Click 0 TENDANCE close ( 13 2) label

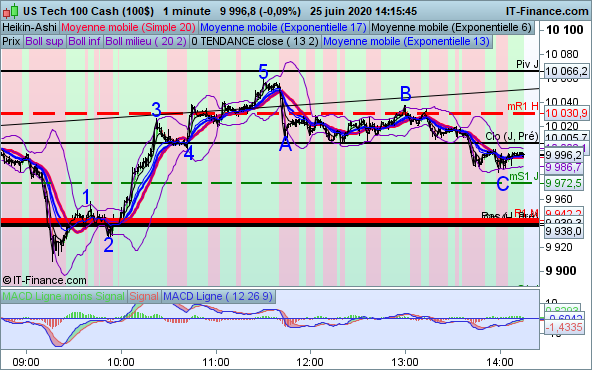[255, 42]
